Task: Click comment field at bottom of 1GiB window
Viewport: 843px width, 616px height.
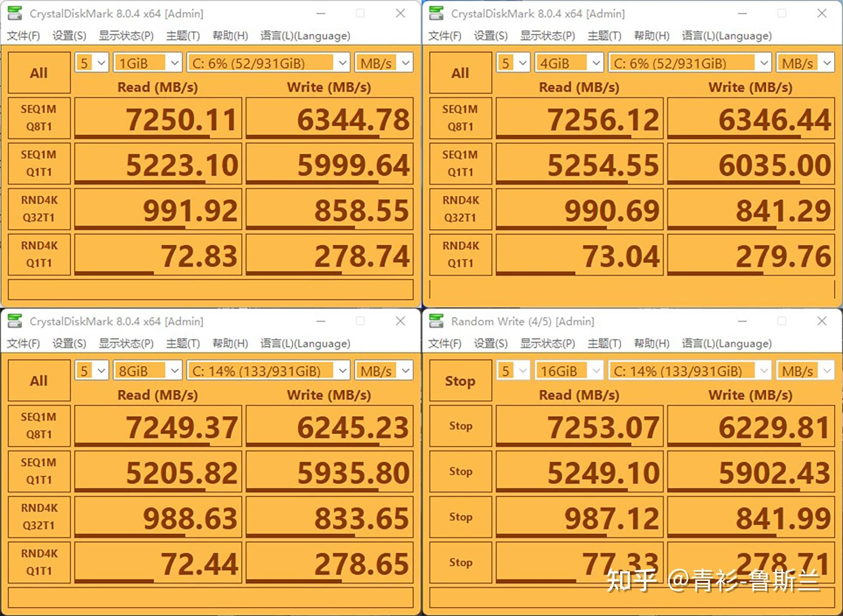Action: click(x=211, y=289)
